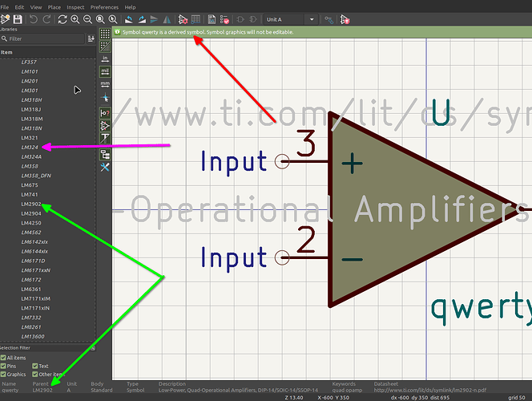532x401 pixels.
Task: Click the Save icon in toolbar
Action: [18, 18]
